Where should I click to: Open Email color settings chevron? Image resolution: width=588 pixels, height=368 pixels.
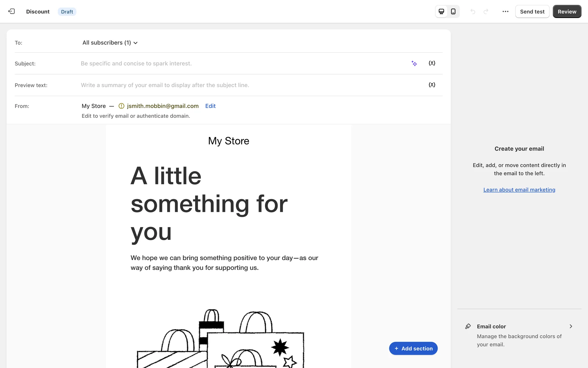click(x=571, y=326)
